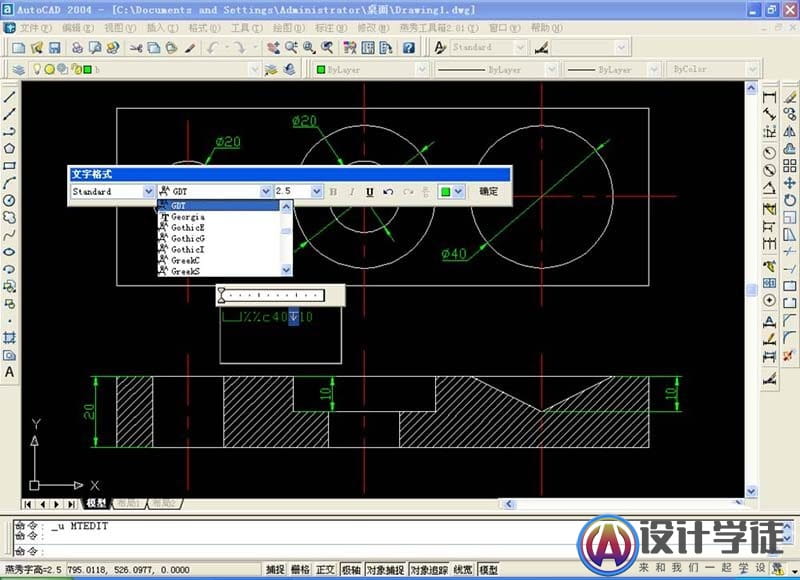The height and width of the screenshot is (580, 800).
Task: Open the 格式 Format menu
Action: coord(205,28)
